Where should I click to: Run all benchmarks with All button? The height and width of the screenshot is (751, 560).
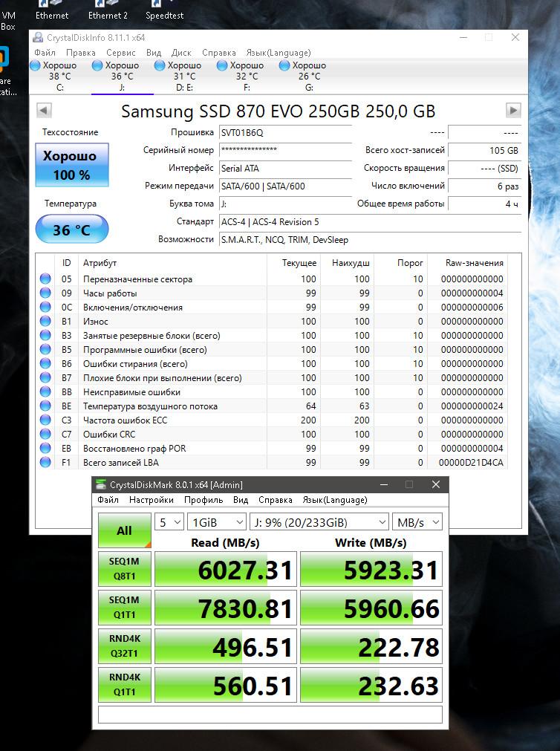coord(125,530)
